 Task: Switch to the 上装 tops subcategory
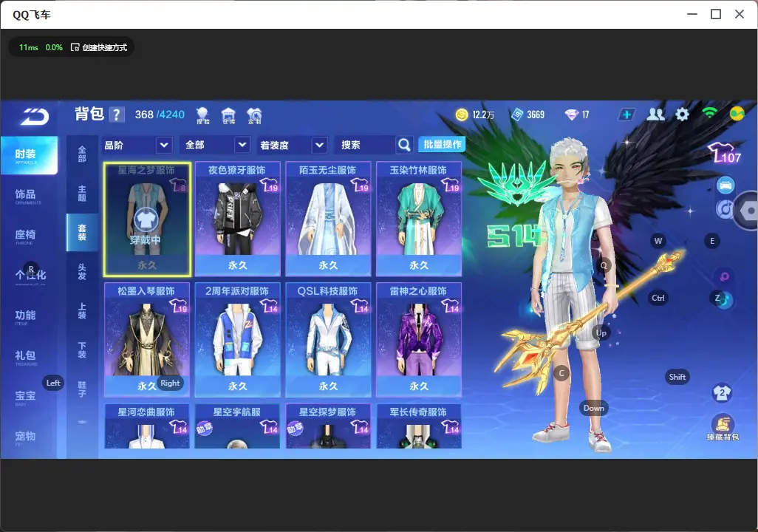pyautogui.click(x=82, y=311)
